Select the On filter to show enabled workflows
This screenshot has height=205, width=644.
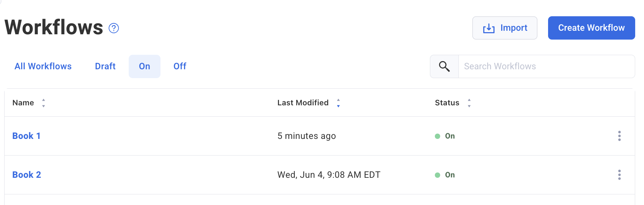click(144, 66)
